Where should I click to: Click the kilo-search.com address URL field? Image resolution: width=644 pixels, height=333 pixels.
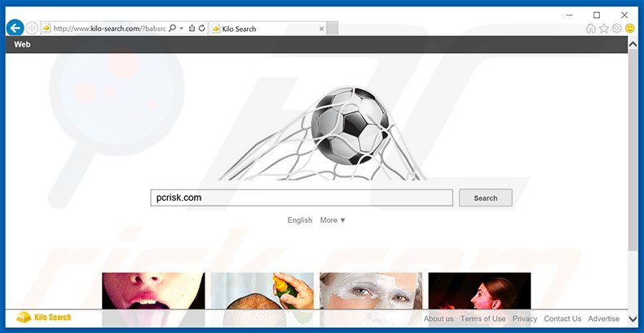109,29
